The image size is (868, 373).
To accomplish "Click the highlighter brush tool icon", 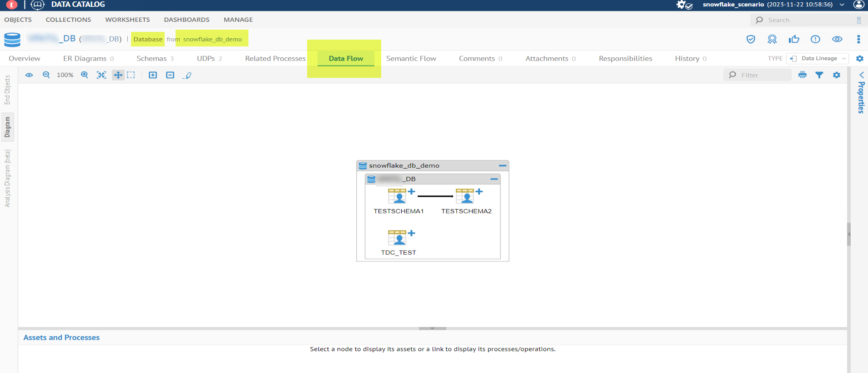I will tap(187, 75).
